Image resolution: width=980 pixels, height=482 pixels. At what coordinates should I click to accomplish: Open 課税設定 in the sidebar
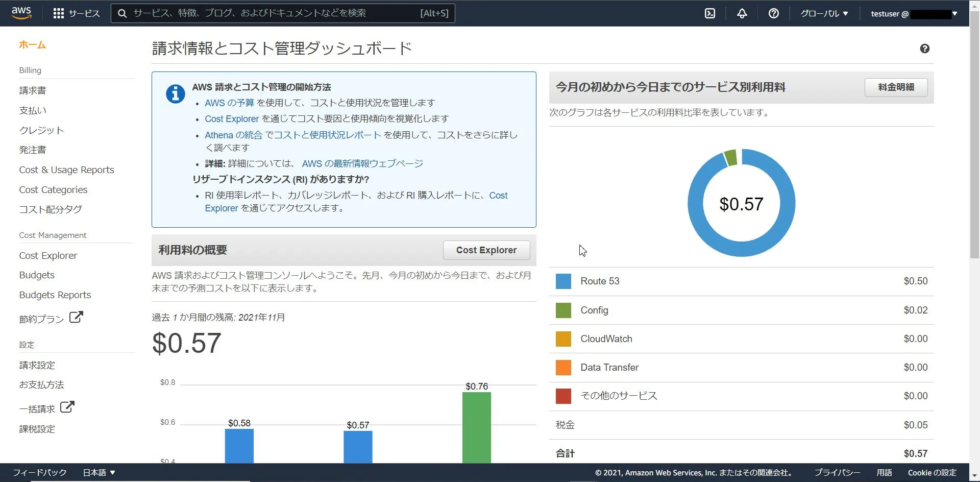37,429
